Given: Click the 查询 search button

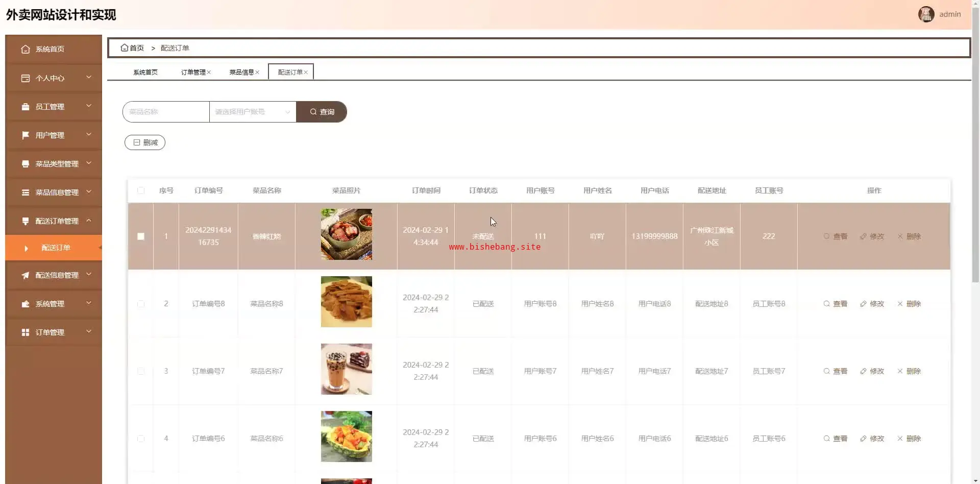Looking at the screenshot, I should [x=322, y=112].
